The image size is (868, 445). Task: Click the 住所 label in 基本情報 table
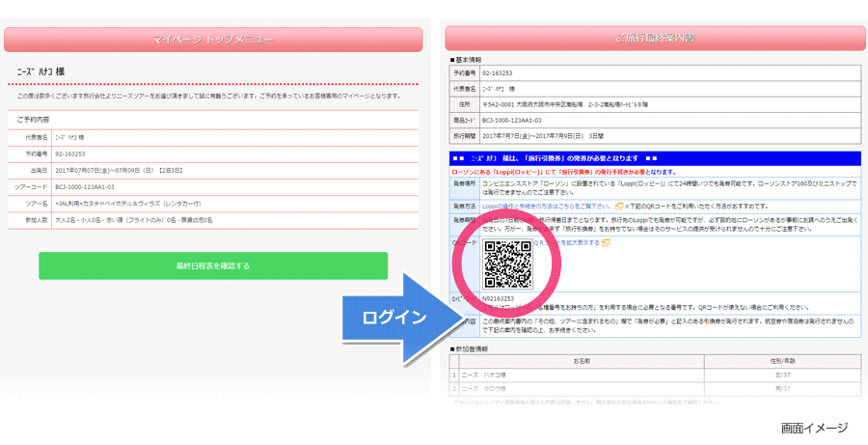[465, 103]
